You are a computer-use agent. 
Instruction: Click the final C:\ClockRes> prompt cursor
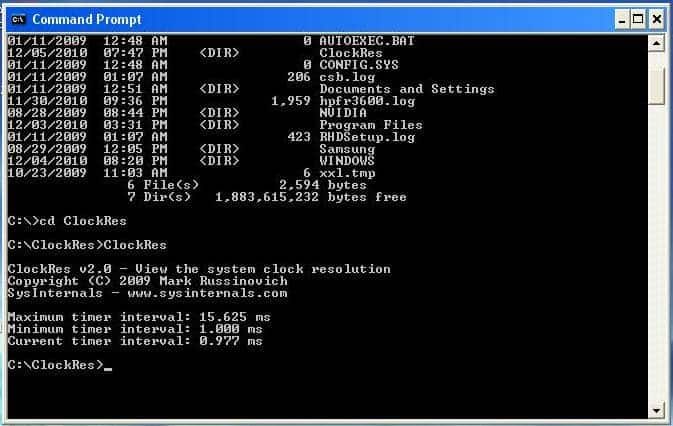[x=108, y=368]
